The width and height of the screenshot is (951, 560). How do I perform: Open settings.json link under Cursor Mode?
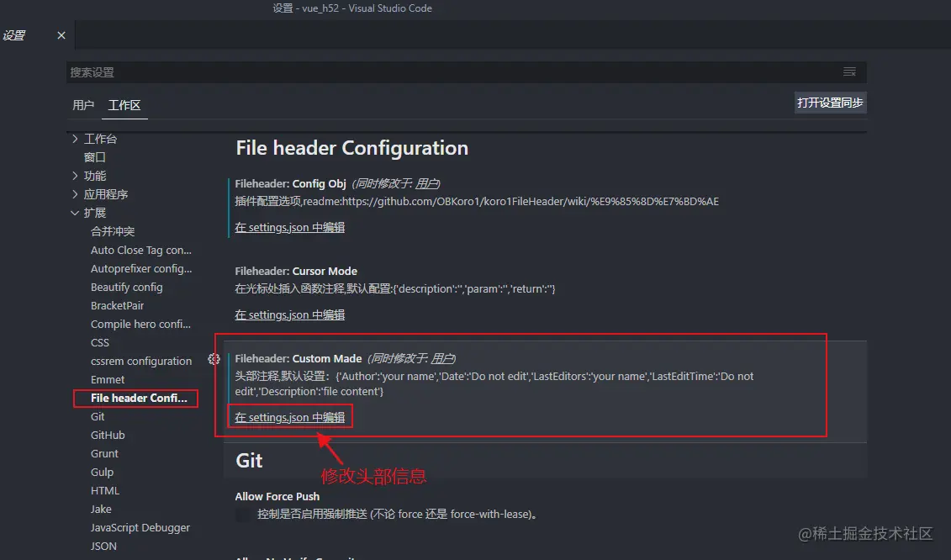click(290, 314)
